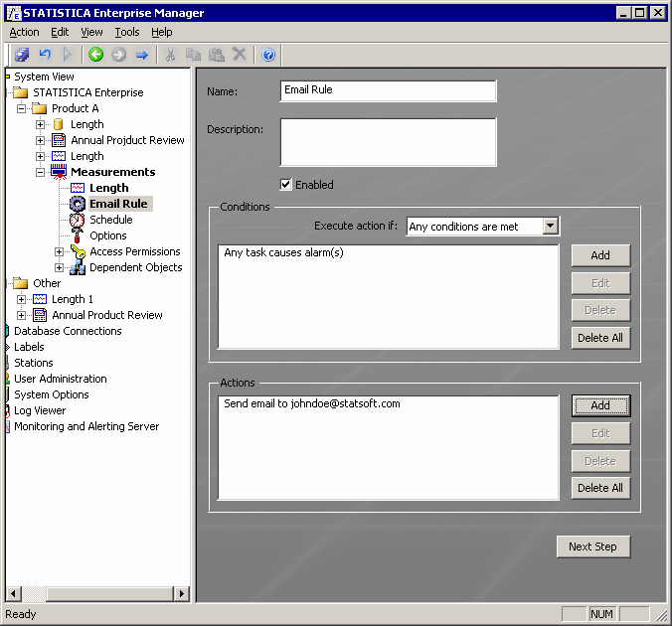Open the Help menu
The image size is (672, 626).
pyautogui.click(x=162, y=32)
